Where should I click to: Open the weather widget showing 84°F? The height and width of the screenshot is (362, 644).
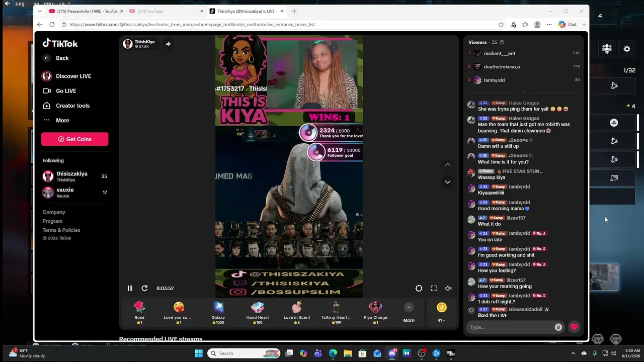27,353
